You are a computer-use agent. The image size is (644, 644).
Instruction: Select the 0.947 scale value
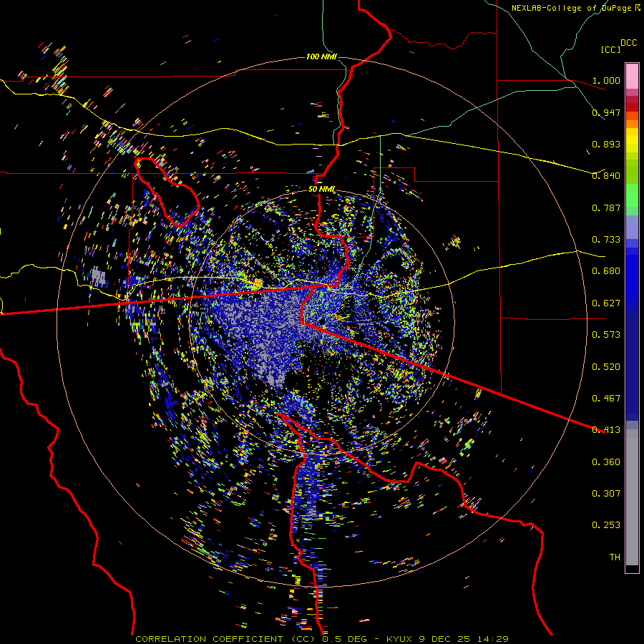tap(606, 112)
